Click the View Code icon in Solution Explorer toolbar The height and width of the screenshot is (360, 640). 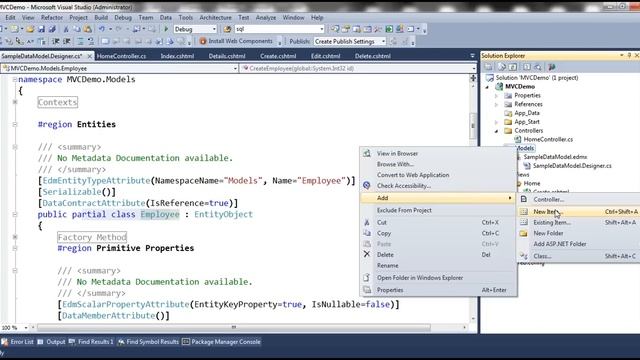pos(527,67)
